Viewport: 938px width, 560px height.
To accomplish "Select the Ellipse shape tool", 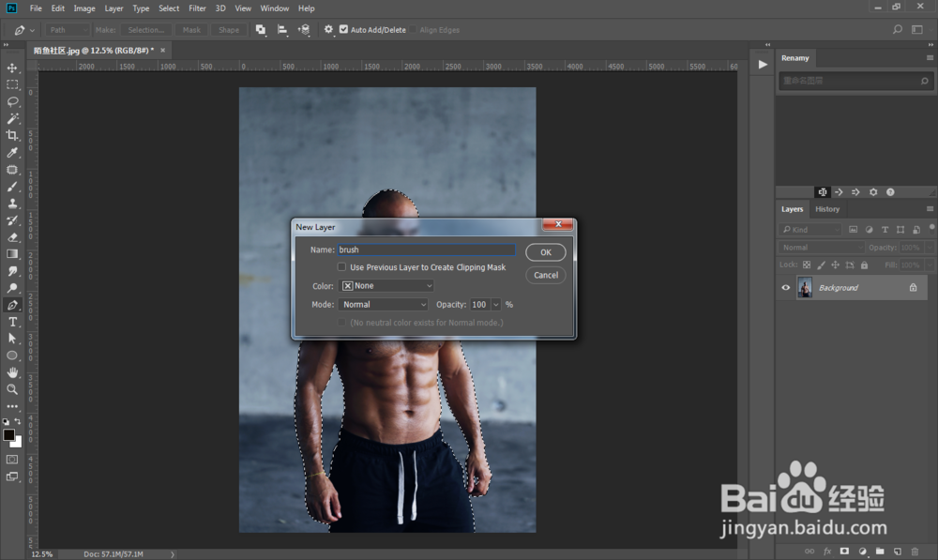I will point(12,356).
